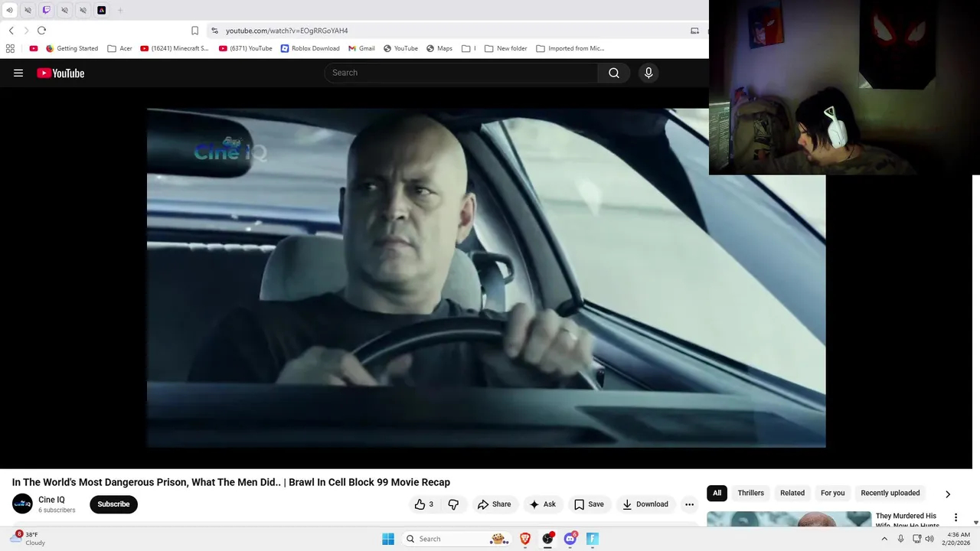Reload the current page

click(41, 31)
